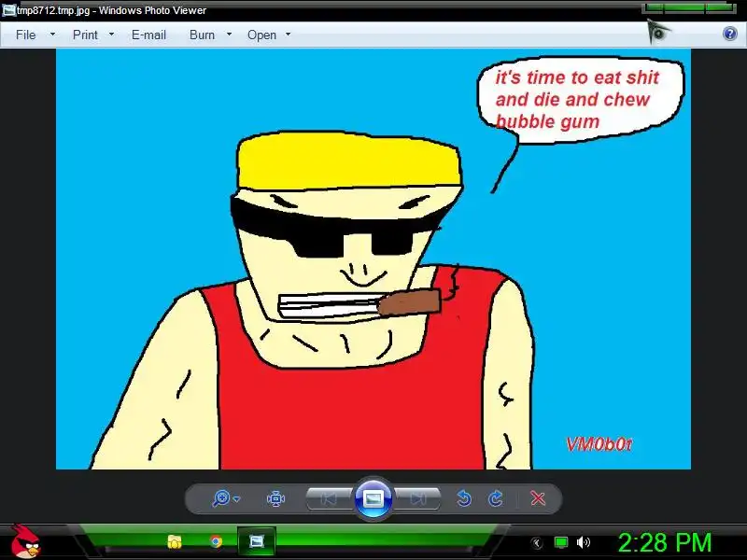Click the Fit to window icon
Viewport: 747px width, 560px height.
click(275, 498)
